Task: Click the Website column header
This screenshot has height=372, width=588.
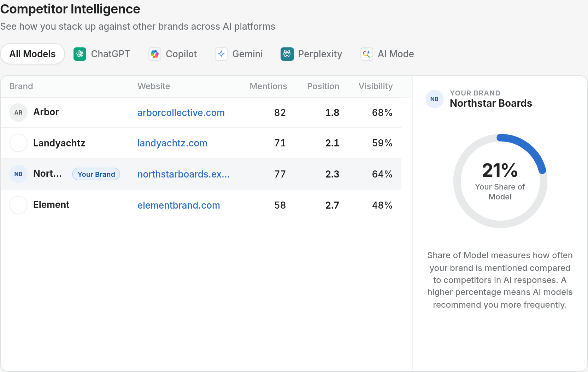Action: pyautogui.click(x=154, y=86)
